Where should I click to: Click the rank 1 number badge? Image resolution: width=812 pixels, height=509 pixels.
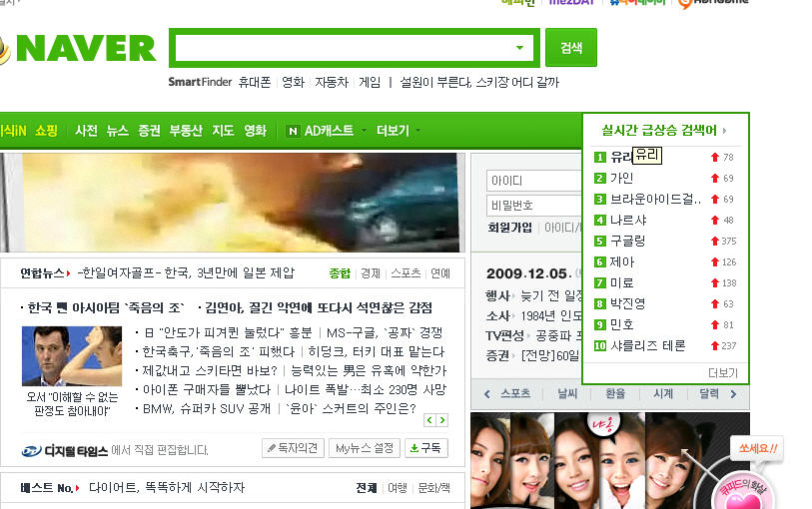point(599,158)
